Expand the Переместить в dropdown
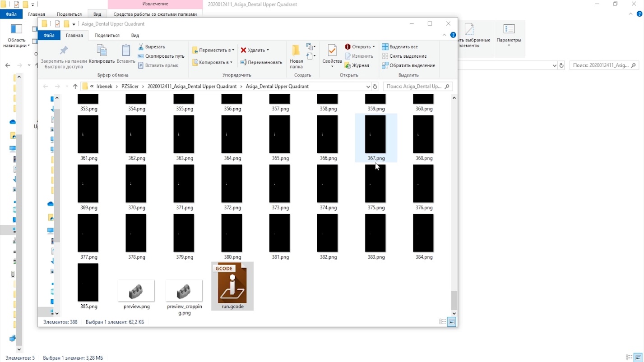This screenshot has height=362, width=644. click(233, 50)
